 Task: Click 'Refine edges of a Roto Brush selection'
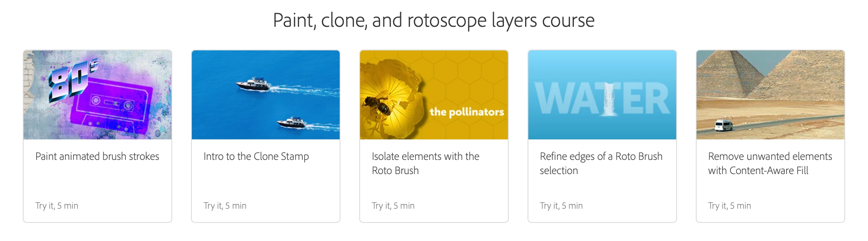(x=601, y=163)
